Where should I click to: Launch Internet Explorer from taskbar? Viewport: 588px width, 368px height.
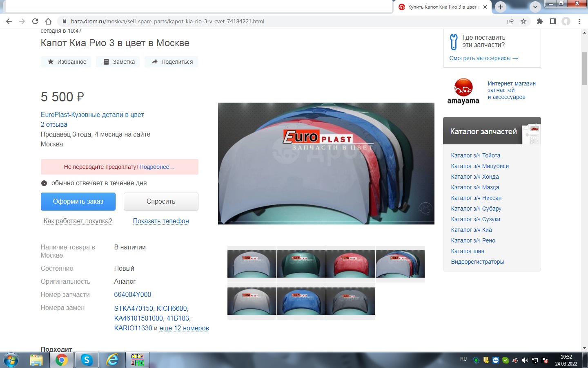(112, 360)
